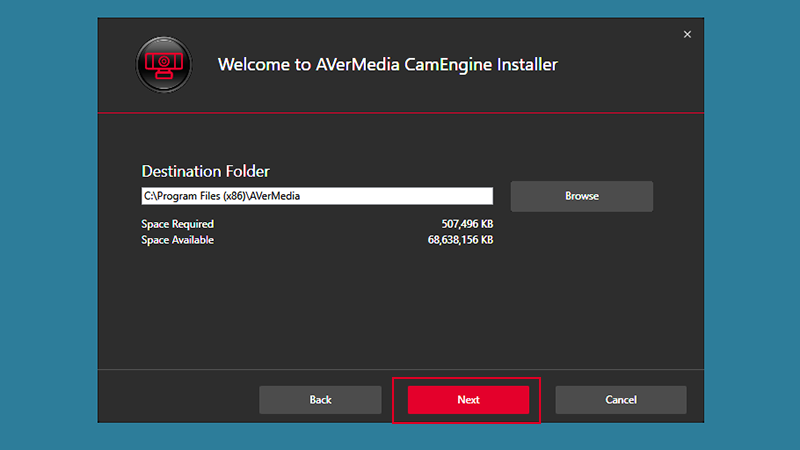Click the Next button
Screen dimensions: 800x450
[x=468, y=399]
